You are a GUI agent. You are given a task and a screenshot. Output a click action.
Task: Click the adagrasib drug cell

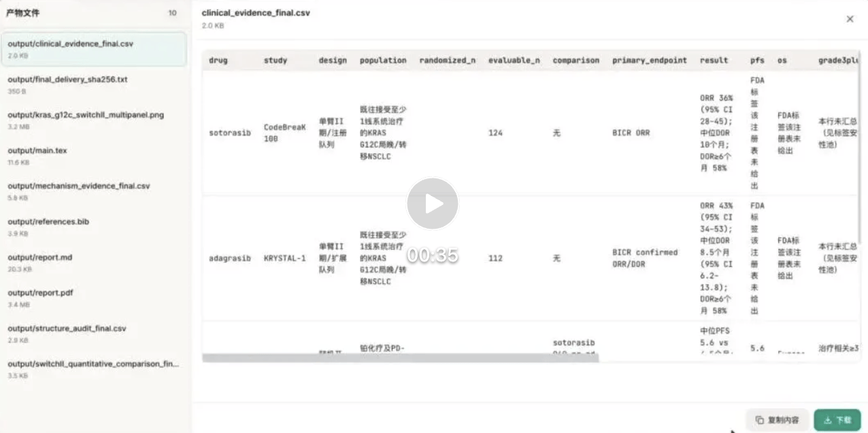point(230,258)
